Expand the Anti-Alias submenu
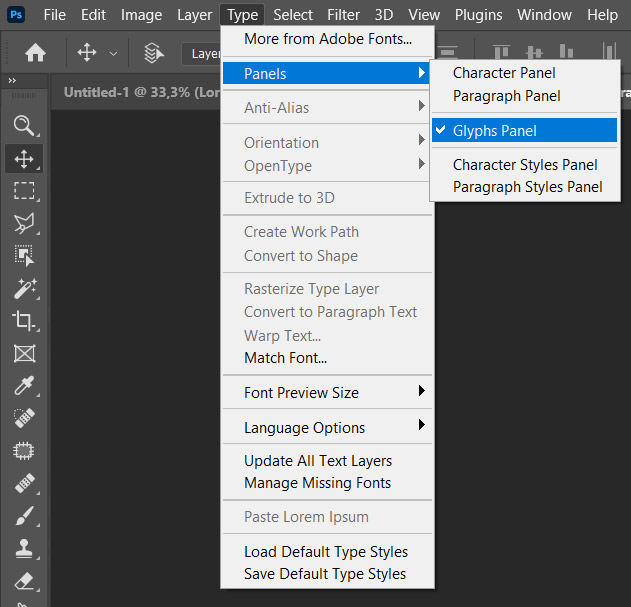 (327, 107)
